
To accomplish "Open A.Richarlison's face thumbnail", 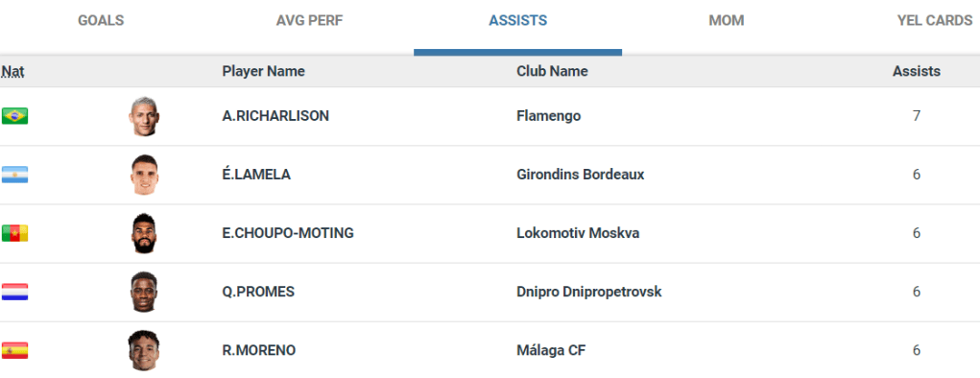I will click(144, 116).
